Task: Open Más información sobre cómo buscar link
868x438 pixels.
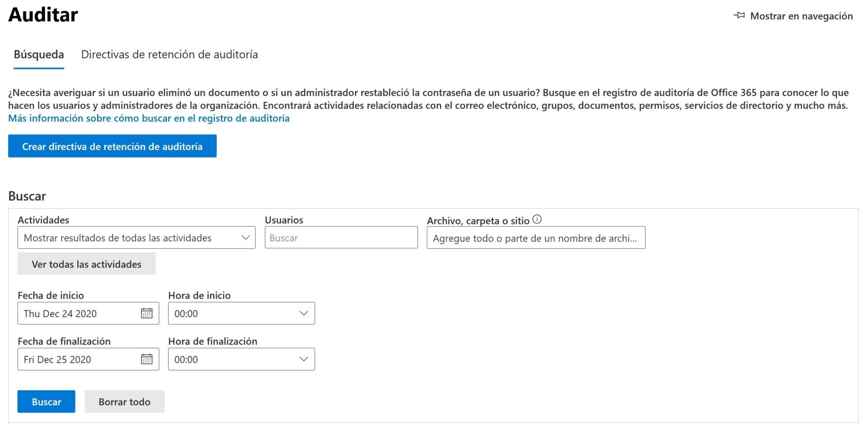Action: pos(148,118)
